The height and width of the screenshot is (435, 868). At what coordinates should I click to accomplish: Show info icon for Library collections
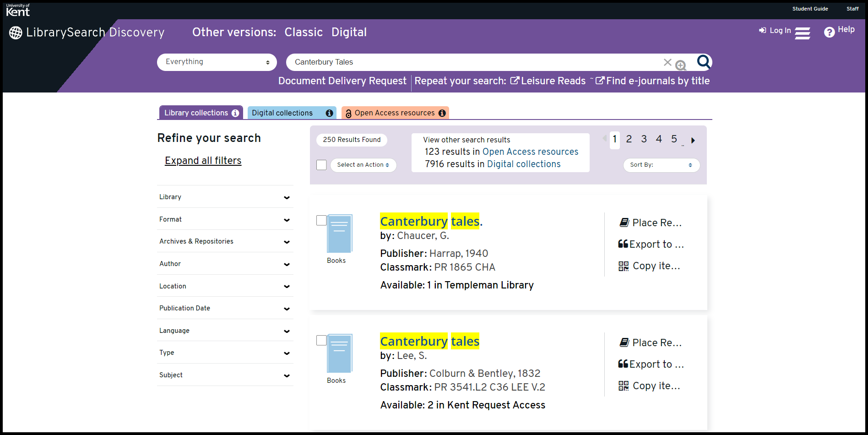[235, 113]
